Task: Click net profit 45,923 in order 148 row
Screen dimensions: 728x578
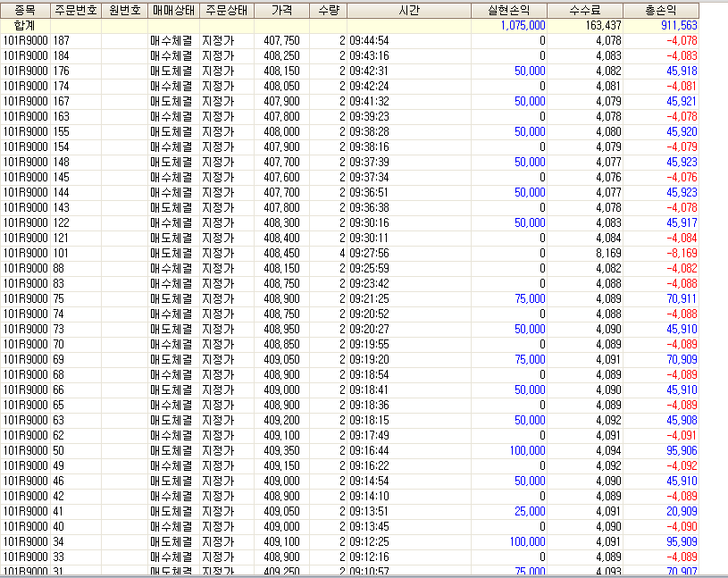Action: click(x=682, y=162)
